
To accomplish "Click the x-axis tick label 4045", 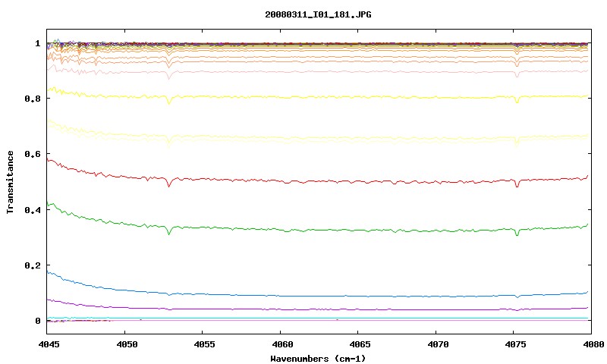I will point(49,344).
